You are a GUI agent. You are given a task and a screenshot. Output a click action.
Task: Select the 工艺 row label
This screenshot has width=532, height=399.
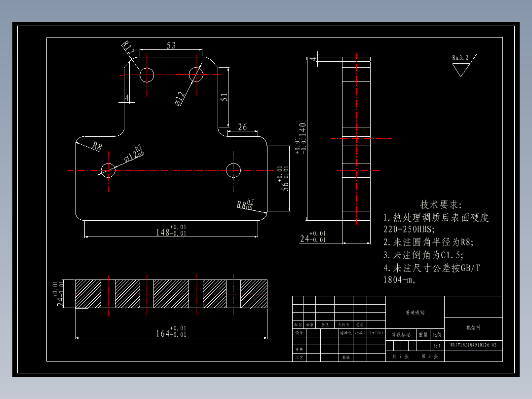tap(299, 357)
